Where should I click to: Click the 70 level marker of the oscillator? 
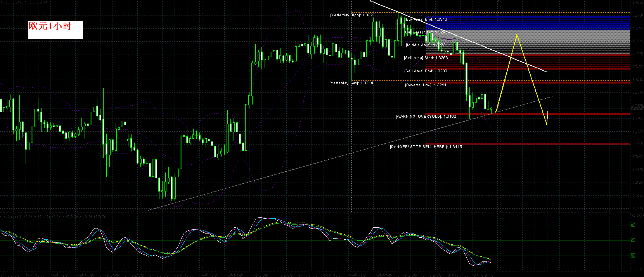pyautogui.click(x=633, y=225)
